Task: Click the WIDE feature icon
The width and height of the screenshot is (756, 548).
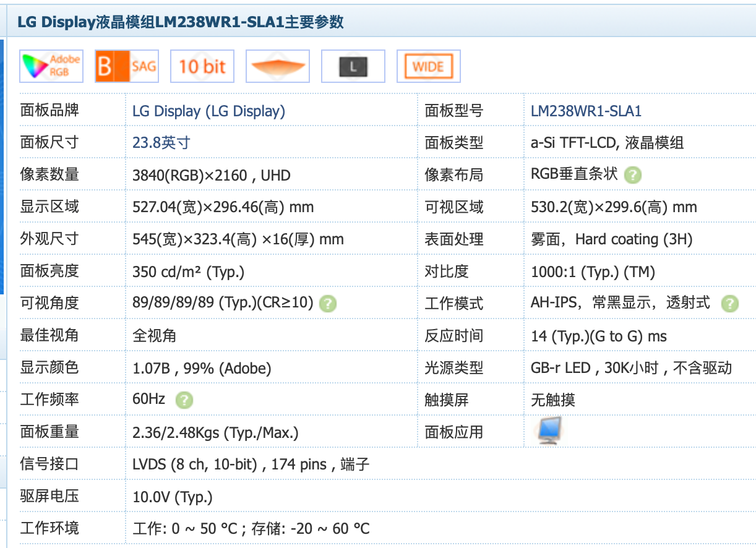Action: tap(429, 66)
